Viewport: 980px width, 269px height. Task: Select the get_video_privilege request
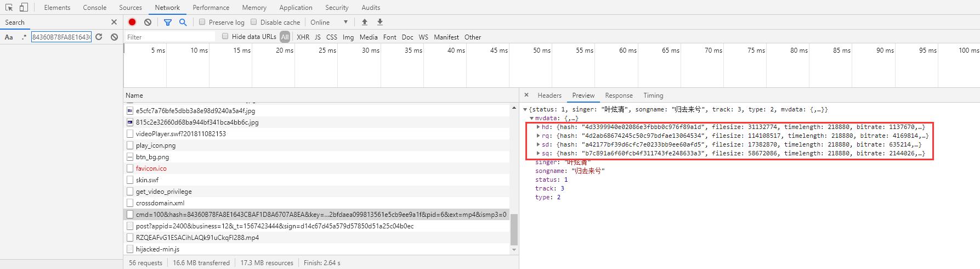coord(163,192)
